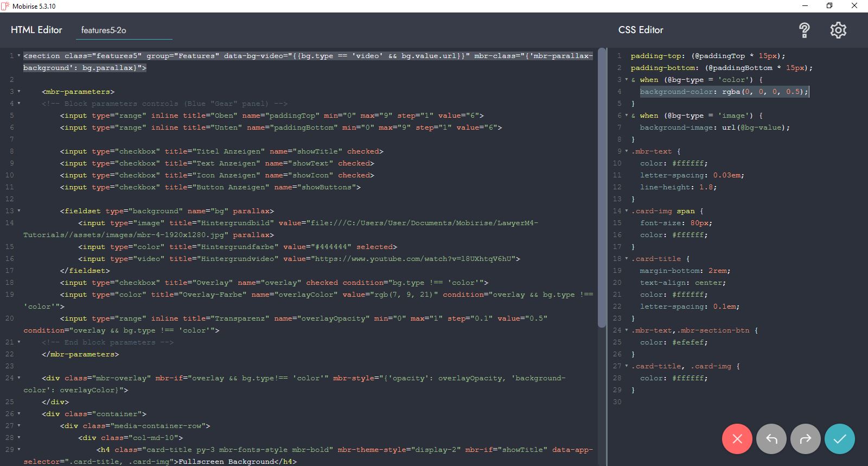Fold the mbr-parameters block at line 3
Viewport: 868px width, 466px height.
point(19,92)
